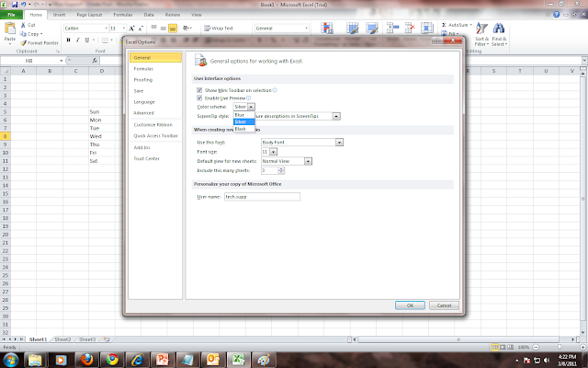Open the green File tab
This screenshot has width=588, height=368.
click(x=11, y=15)
